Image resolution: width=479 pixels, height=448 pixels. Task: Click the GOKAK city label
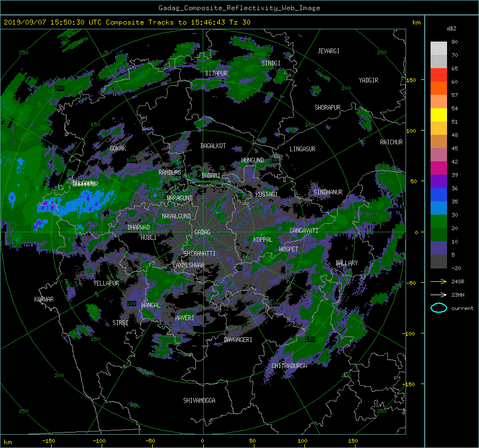click(x=118, y=149)
